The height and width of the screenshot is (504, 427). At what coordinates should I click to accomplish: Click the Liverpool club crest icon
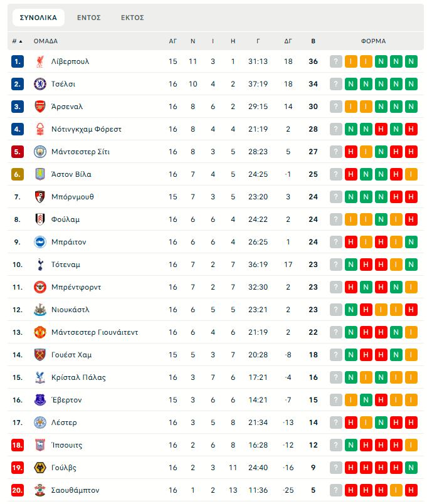coord(40,61)
